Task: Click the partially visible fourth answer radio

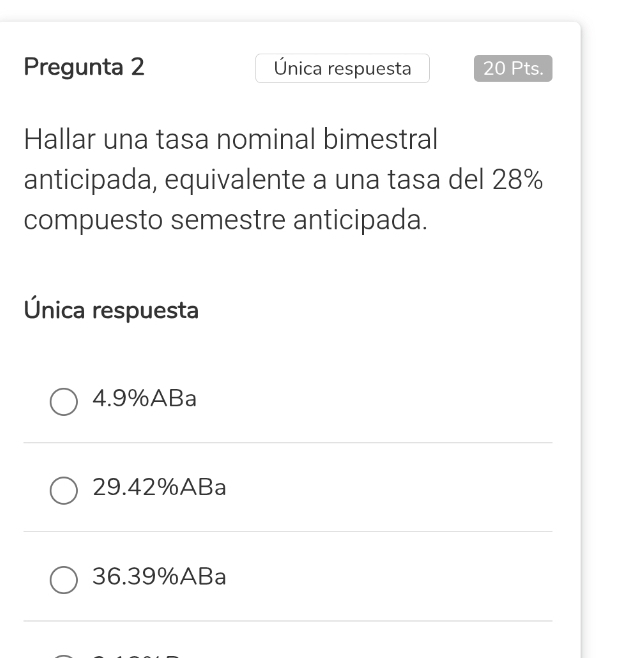Action: [x=64, y=655]
